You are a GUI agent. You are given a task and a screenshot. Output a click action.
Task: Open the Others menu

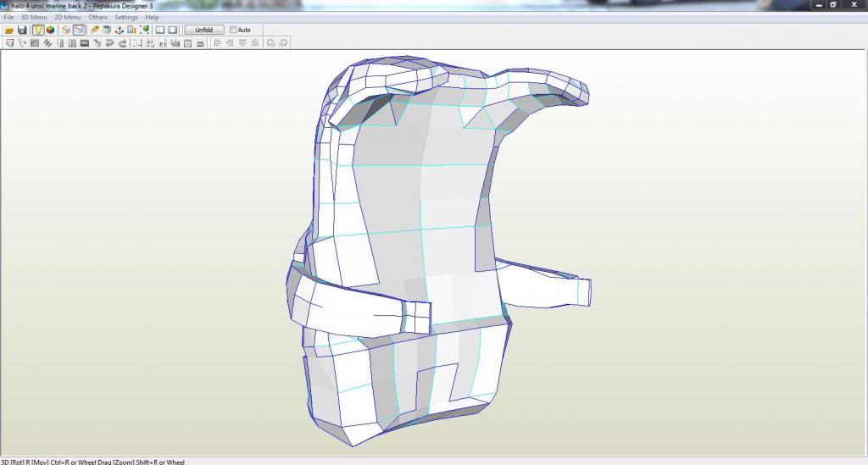pos(98,17)
